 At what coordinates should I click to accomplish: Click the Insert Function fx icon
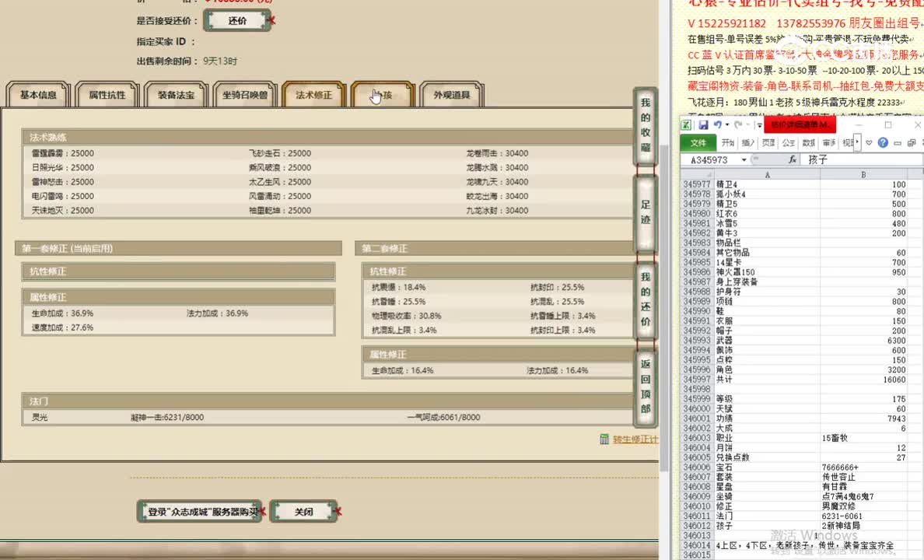point(793,159)
